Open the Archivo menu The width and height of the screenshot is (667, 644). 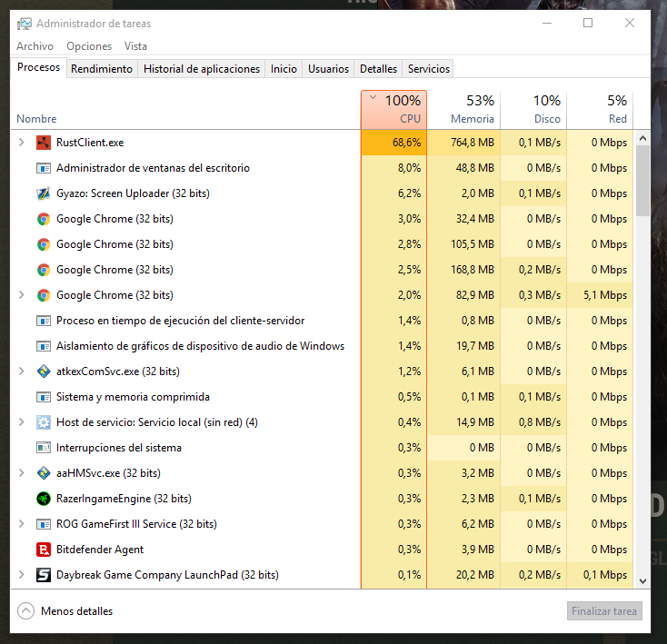tap(35, 46)
